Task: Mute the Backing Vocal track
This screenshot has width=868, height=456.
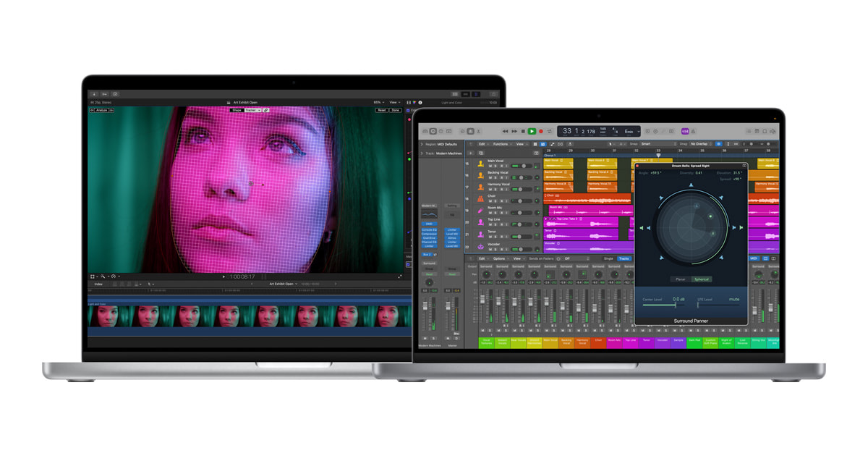Action: 491,177
